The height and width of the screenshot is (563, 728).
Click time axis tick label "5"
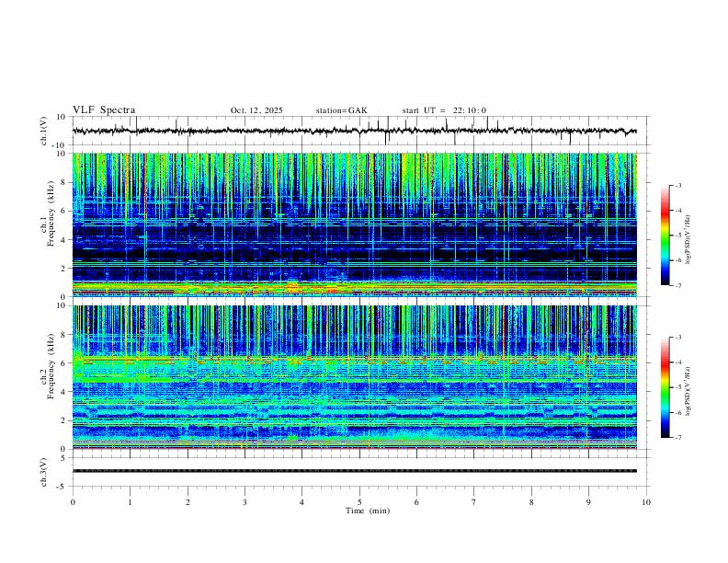click(x=359, y=502)
